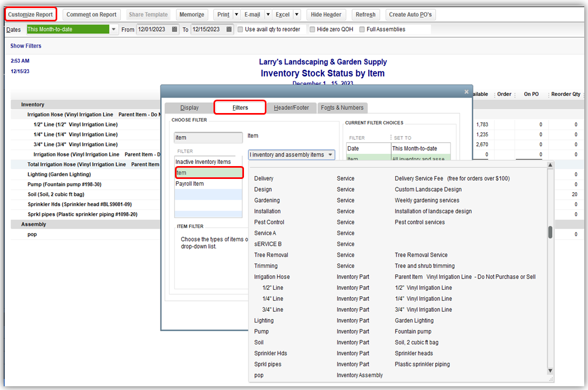Enable Use avail qty to reorder
Viewport: 588px width, 390px height.
point(240,29)
